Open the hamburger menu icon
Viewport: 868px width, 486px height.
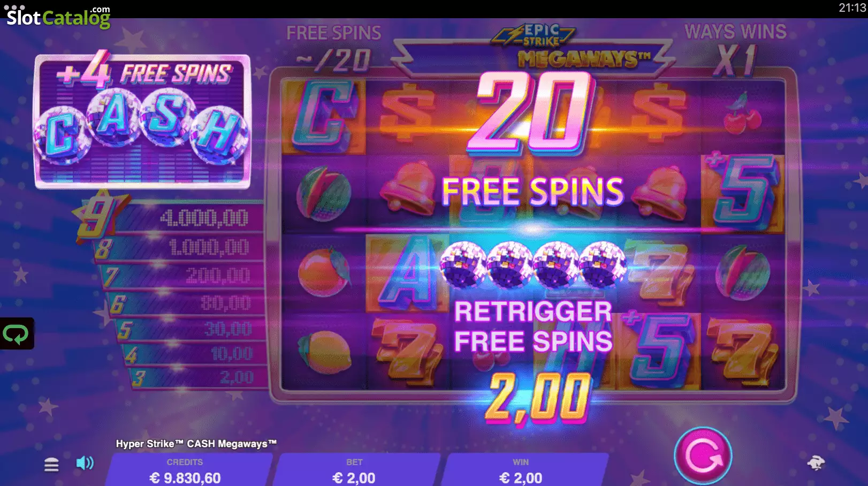tap(51, 464)
